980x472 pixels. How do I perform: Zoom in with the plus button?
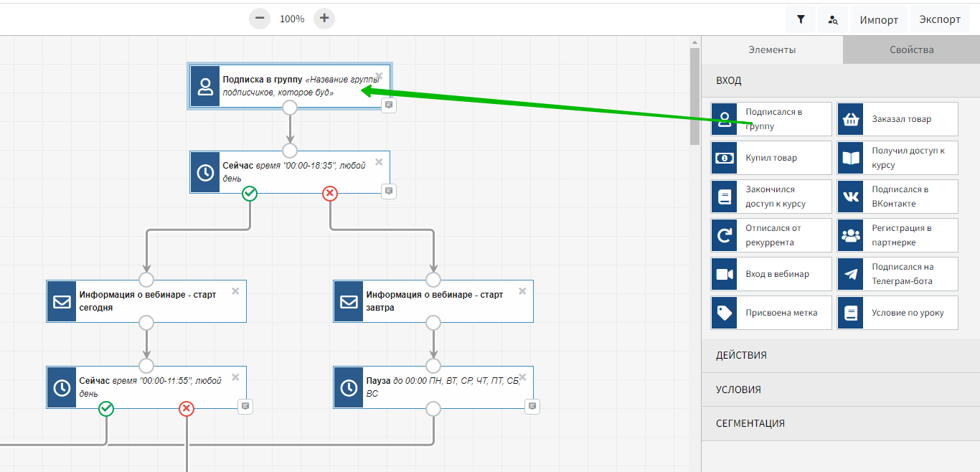click(x=324, y=19)
